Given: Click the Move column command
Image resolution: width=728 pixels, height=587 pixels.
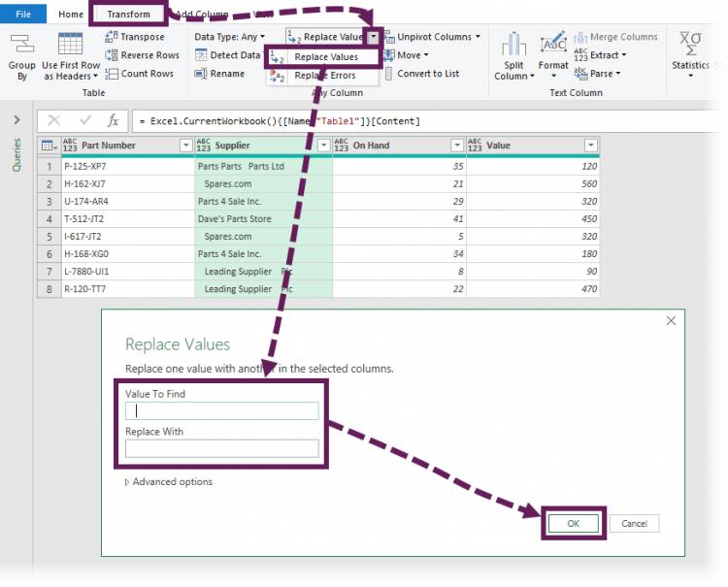Looking at the screenshot, I should click(x=407, y=55).
